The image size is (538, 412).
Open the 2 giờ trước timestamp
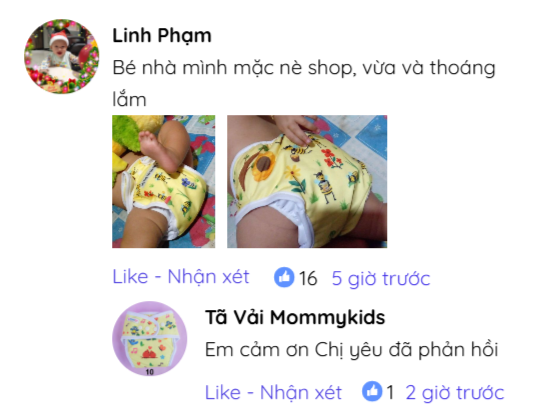455,392
